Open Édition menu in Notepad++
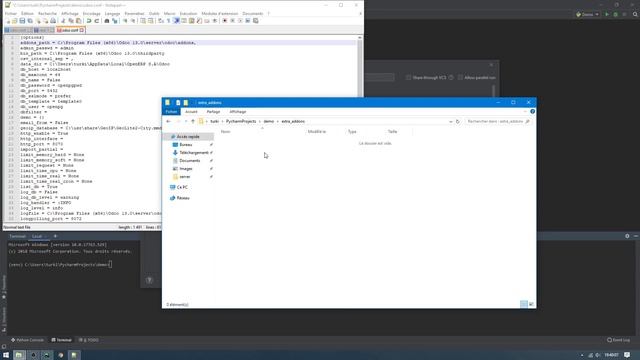This screenshot has width=640, height=360. tap(27, 13)
